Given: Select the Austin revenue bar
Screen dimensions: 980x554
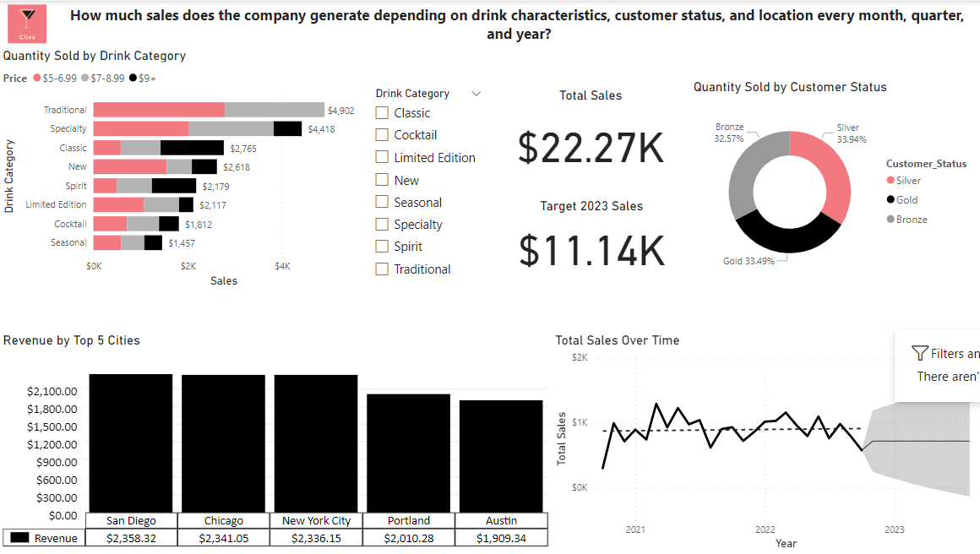Looking at the screenshot, I should click(x=501, y=457).
